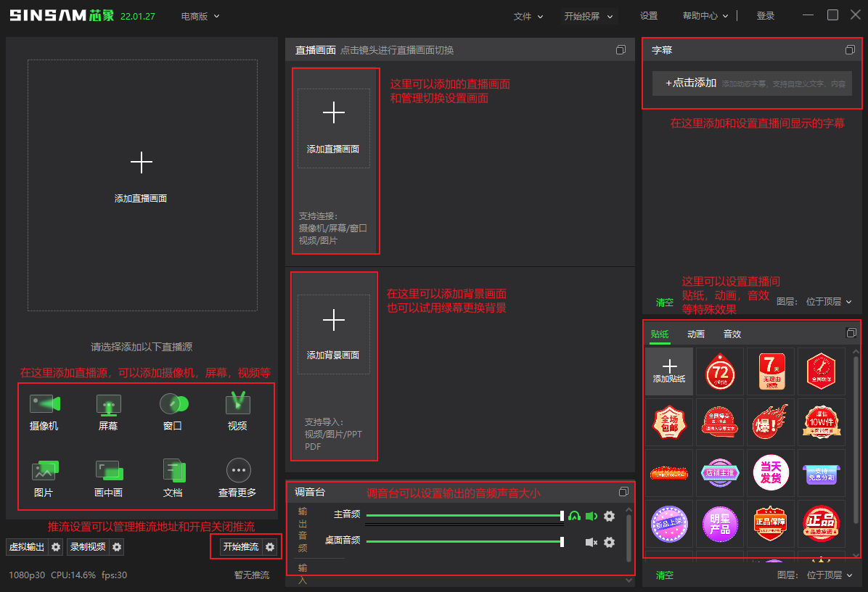This screenshot has height=592, width=868.
Task: Open 主音频 audio settings gear
Action: click(x=609, y=516)
